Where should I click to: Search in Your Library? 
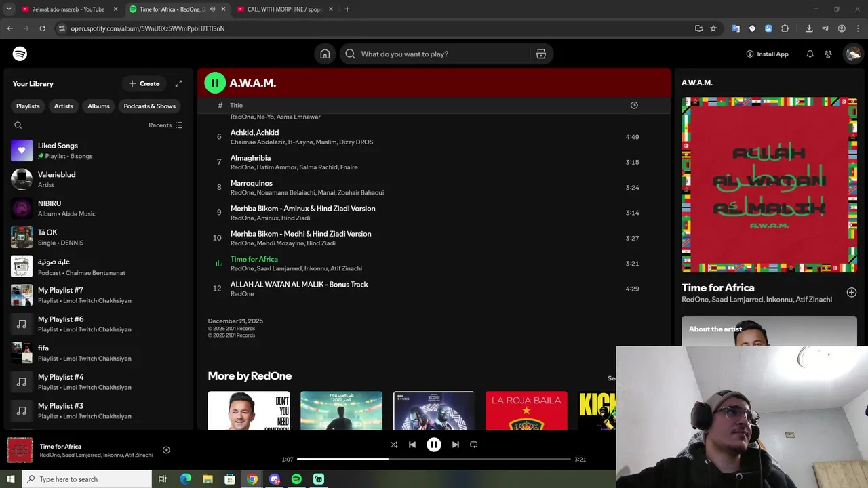point(18,125)
